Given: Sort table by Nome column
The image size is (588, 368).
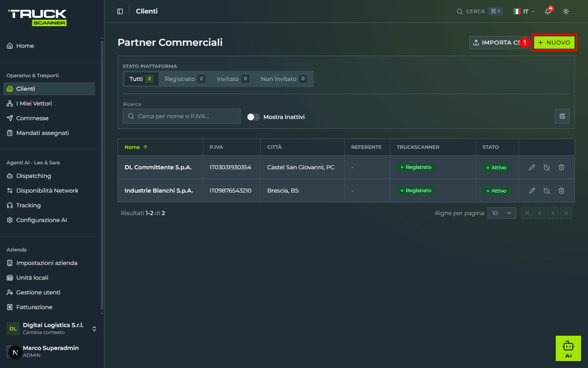Looking at the screenshot, I should click(x=136, y=147).
